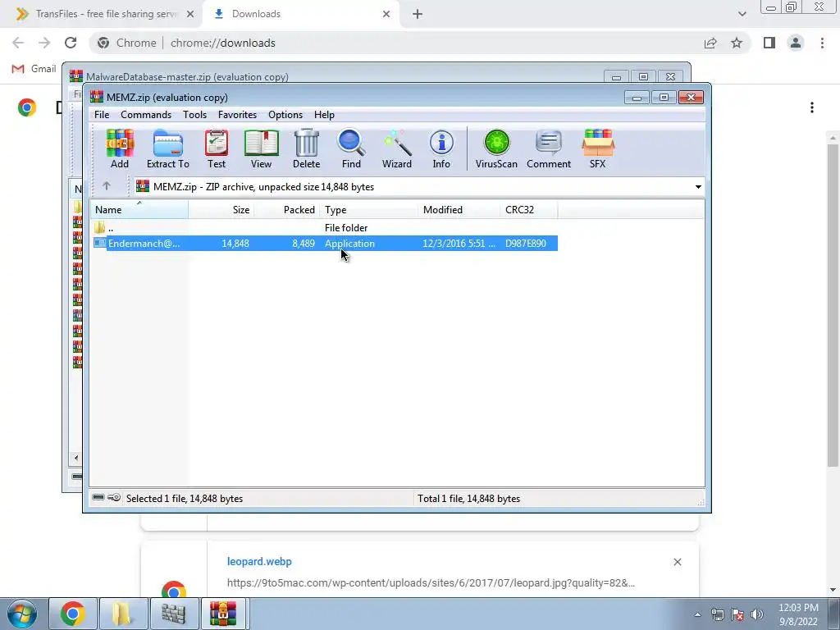Image resolution: width=840 pixels, height=630 pixels.
Task: Close the Downloads tab
Action: (386, 14)
